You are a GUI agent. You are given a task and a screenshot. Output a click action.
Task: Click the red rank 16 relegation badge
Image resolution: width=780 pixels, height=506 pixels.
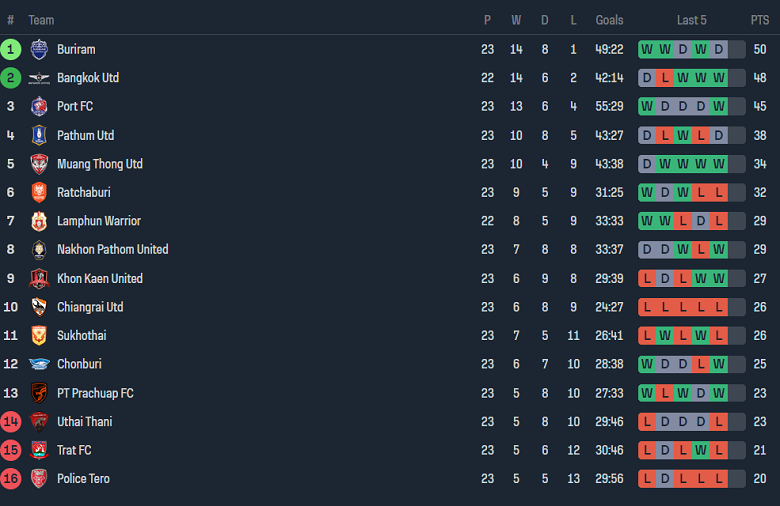11,479
